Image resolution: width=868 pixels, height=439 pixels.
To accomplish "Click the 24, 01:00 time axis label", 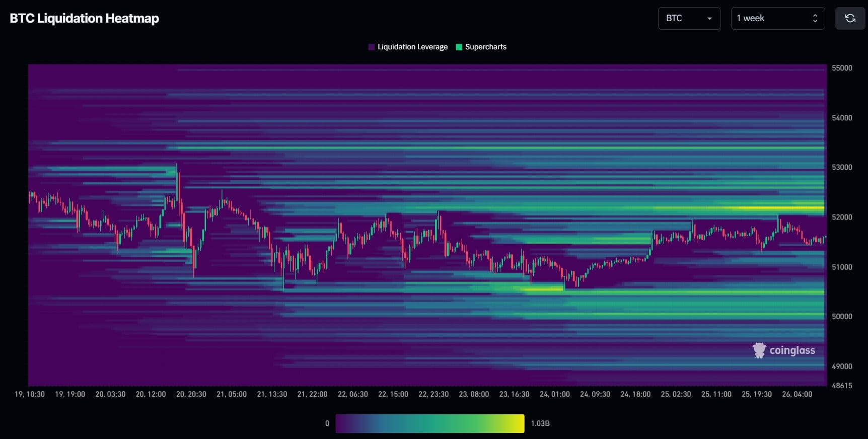I will click(x=555, y=394).
